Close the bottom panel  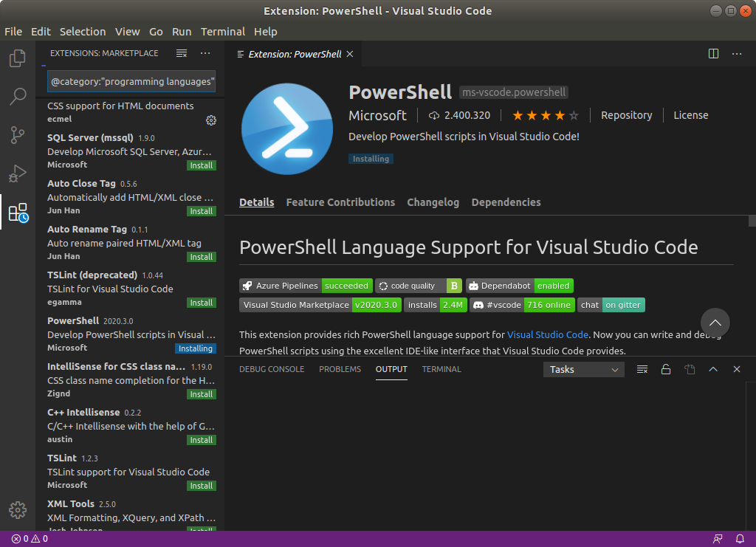coord(737,369)
